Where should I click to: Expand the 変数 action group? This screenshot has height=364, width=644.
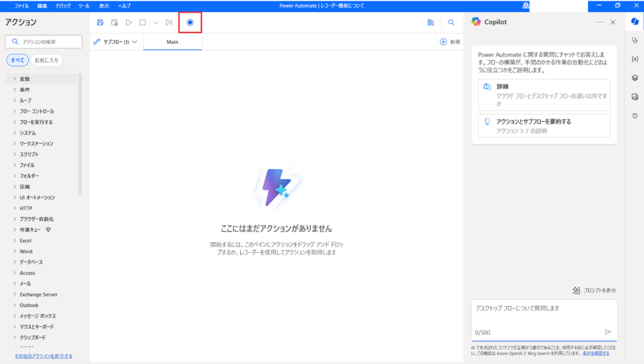coord(25,79)
